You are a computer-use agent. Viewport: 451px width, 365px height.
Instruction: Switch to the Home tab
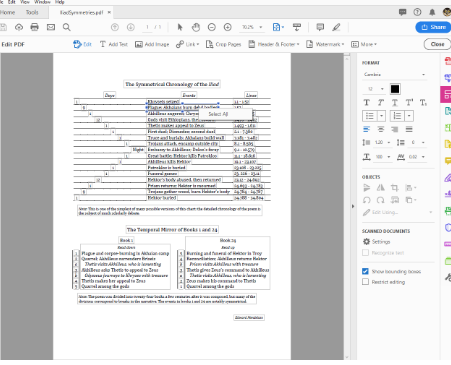tap(7, 12)
